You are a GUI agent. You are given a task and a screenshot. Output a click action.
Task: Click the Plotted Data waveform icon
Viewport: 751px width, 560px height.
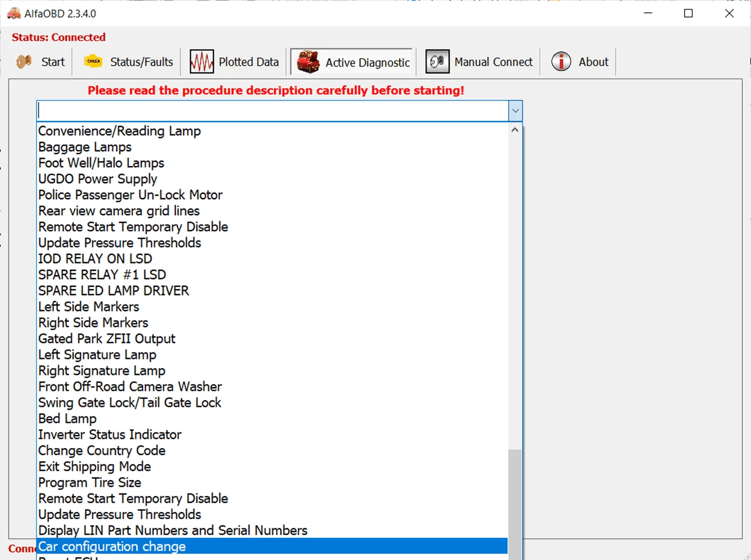click(x=202, y=62)
